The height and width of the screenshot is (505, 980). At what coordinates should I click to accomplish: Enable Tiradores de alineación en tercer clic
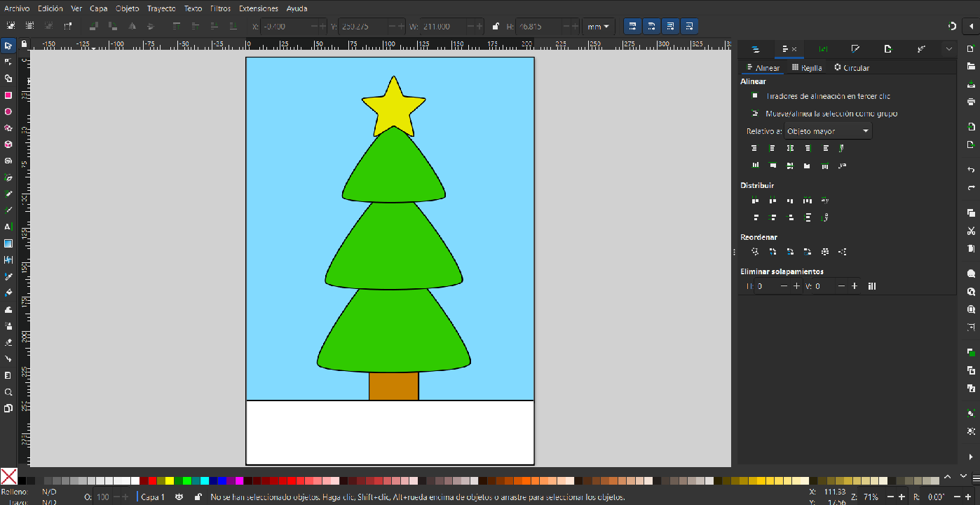pos(755,96)
